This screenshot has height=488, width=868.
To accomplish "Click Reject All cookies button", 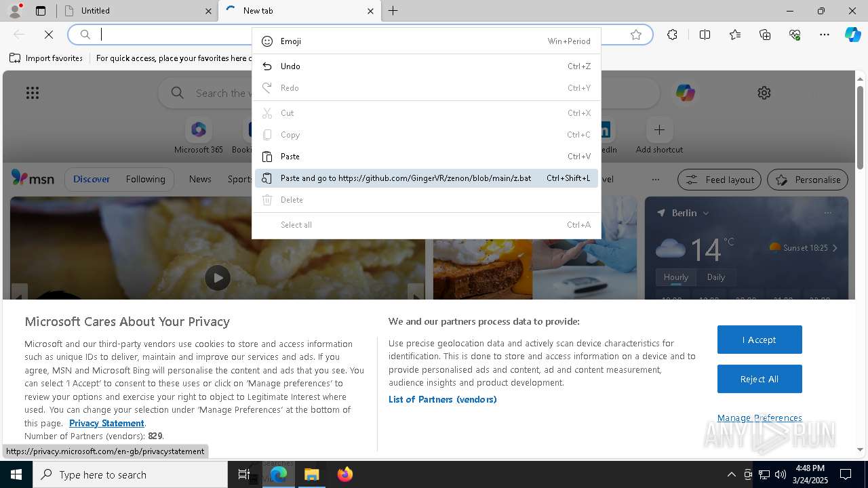I will click(759, 379).
